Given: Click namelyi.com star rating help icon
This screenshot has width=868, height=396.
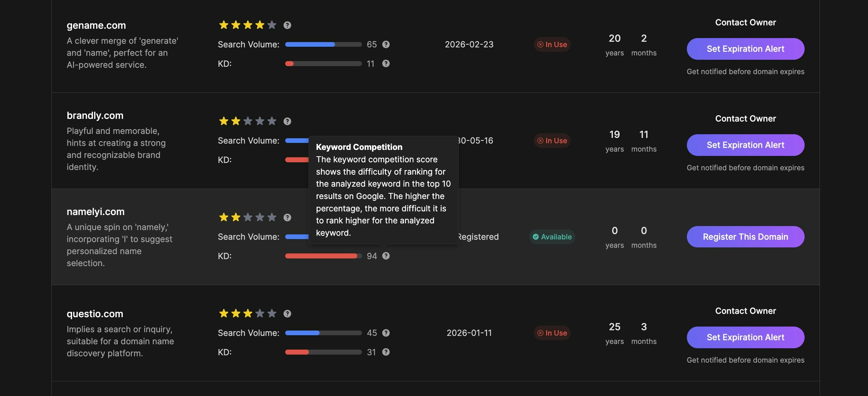Looking at the screenshot, I should pyautogui.click(x=287, y=218).
